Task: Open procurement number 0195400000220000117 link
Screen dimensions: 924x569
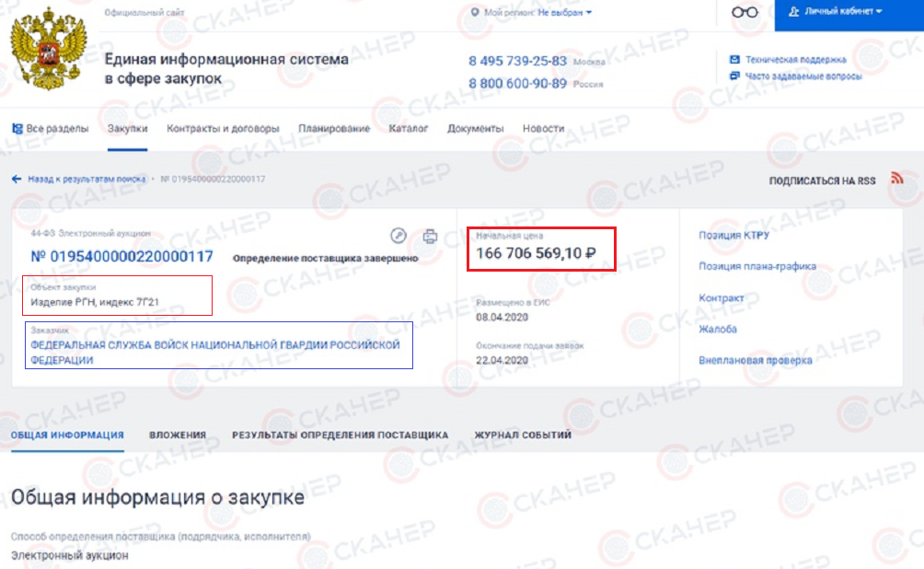Action: pyautogui.click(x=122, y=257)
